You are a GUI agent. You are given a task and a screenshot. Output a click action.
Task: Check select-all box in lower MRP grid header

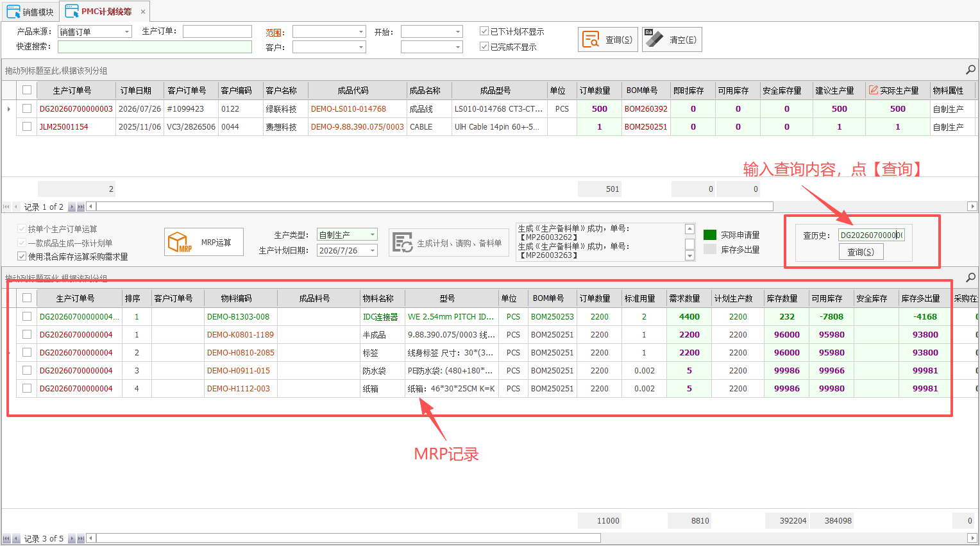27,298
